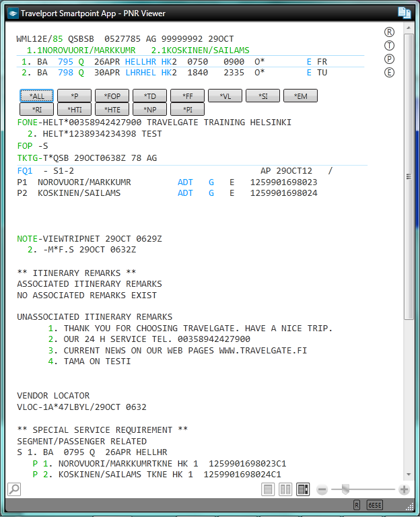Click the LHRHEL city pair link
This screenshot has height=517, width=420.
(x=141, y=73)
